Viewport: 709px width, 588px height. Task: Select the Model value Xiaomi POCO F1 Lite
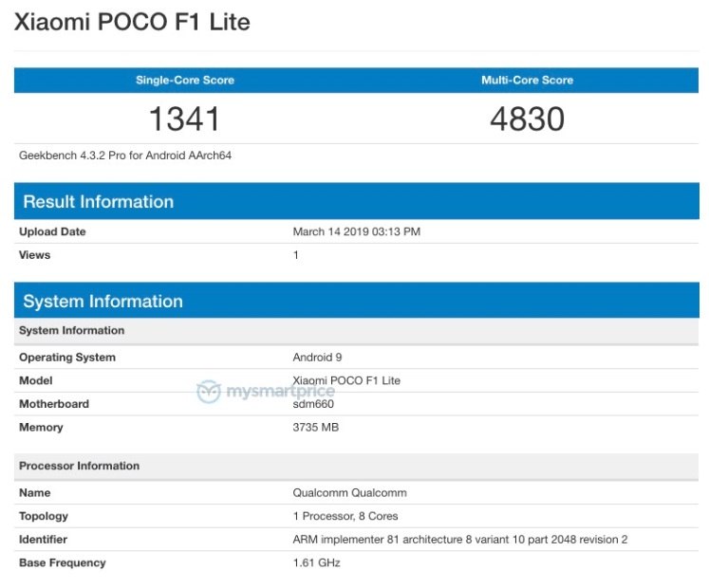point(346,380)
